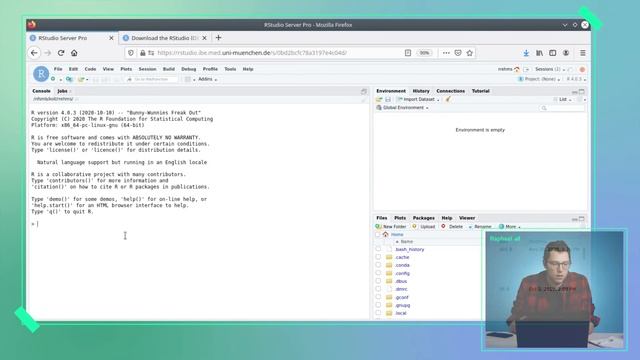Viewport: 640px width, 360px height.
Task: Show Firefox sidebars
Action: point(553,53)
